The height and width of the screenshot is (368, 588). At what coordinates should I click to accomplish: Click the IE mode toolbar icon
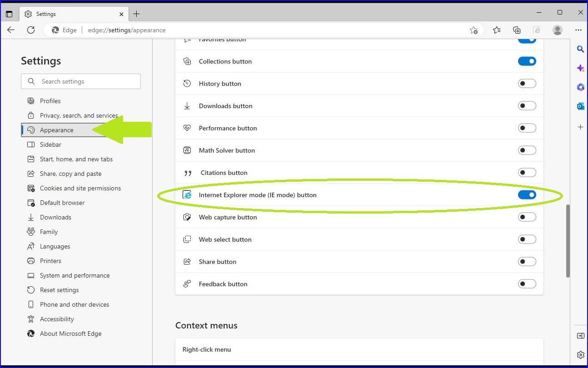(x=537, y=30)
